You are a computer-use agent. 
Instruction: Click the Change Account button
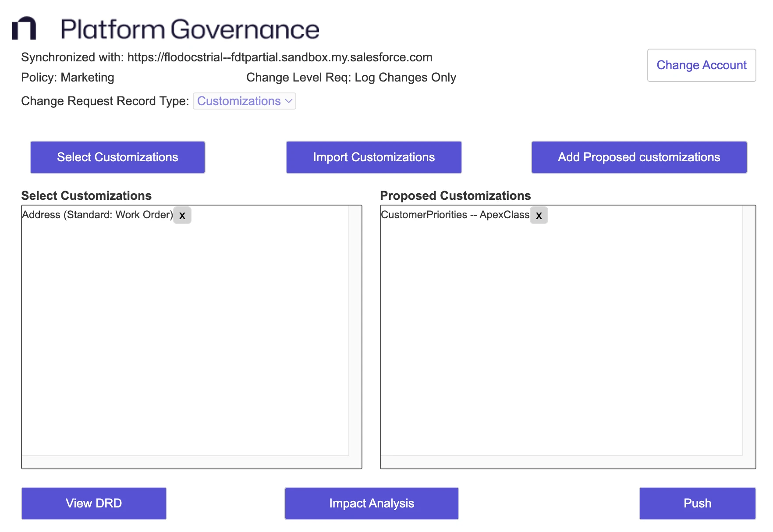pyautogui.click(x=701, y=65)
